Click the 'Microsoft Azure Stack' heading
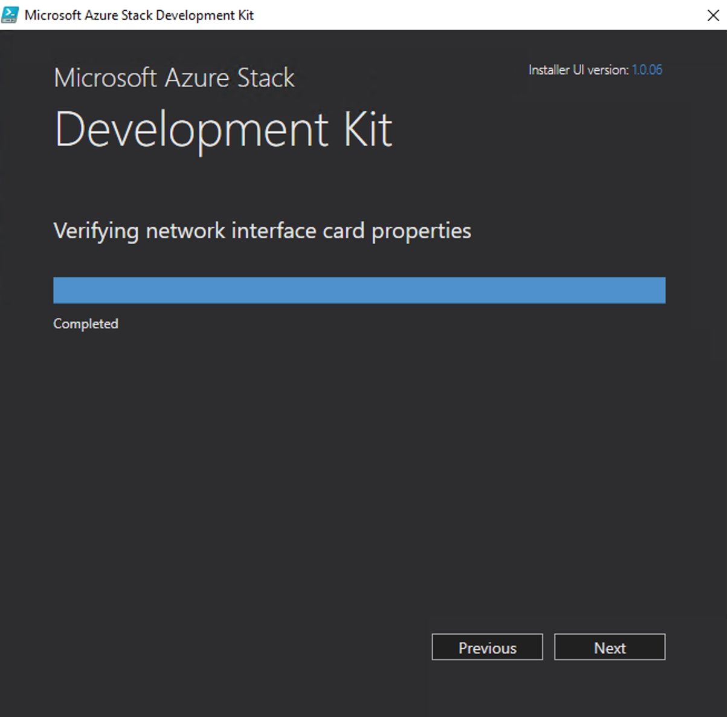The height and width of the screenshot is (717, 728). pyautogui.click(x=174, y=78)
